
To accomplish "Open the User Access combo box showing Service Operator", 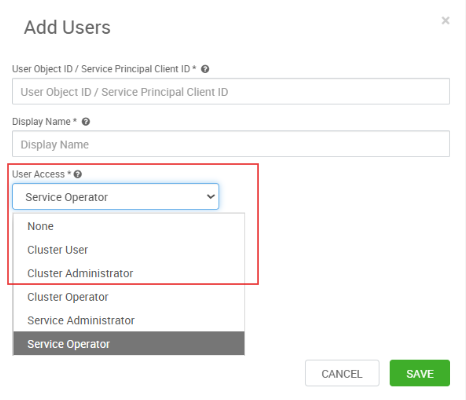I will 115,197.
